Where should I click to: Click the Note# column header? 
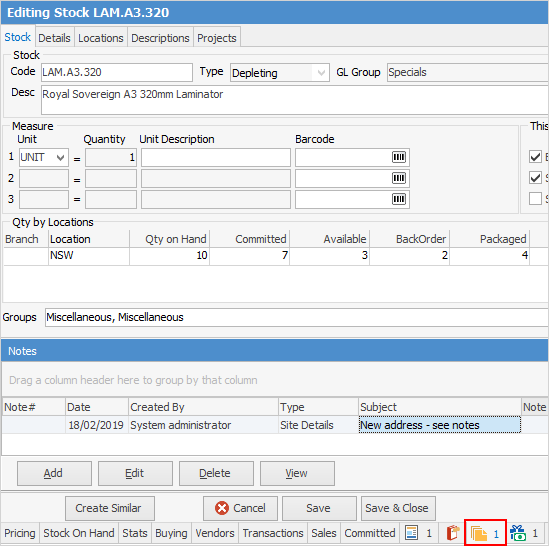tap(34, 407)
